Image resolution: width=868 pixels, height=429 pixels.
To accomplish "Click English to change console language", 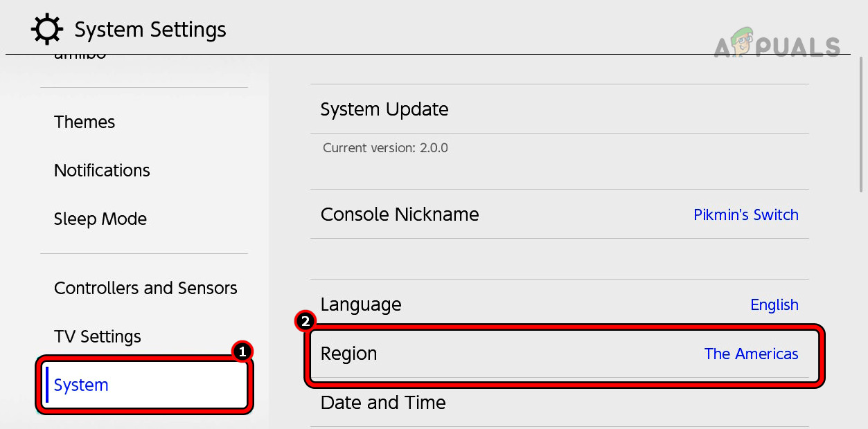I will tap(774, 304).
